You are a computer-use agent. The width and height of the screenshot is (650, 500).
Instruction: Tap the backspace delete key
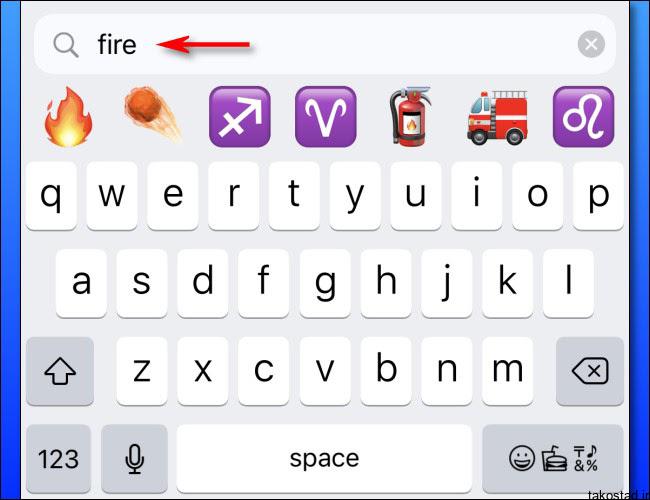590,371
